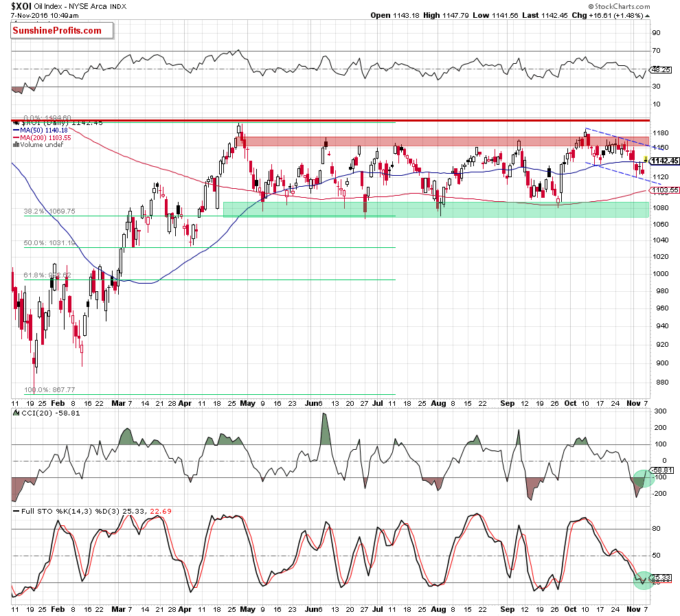Click the 1103.55 MA(200) price tag on axis
Screen dimensions: 680x616
pyautogui.click(x=664, y=190)
